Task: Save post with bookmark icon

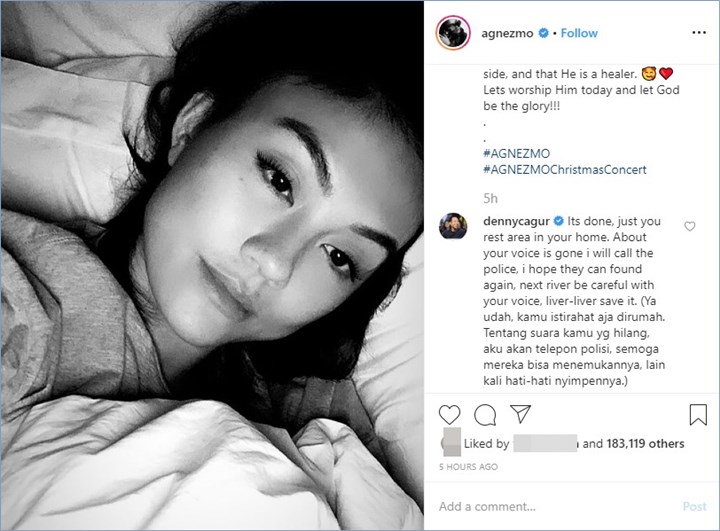Action: pos(698,414)
